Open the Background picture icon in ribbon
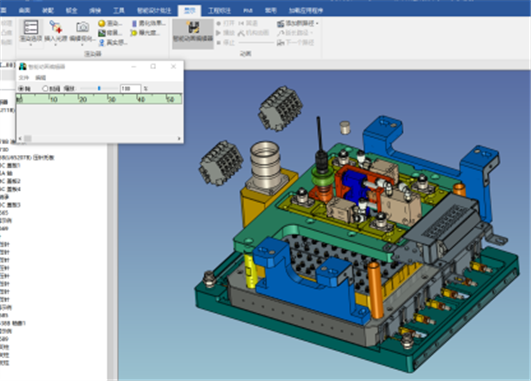This screenshot has width=531, height=381. coord(102,33)
